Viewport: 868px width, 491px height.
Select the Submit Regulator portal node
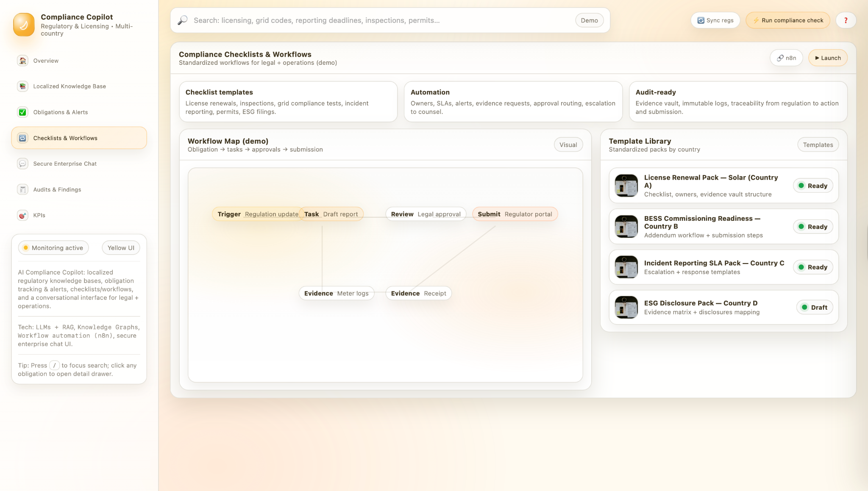pos(515,214)
